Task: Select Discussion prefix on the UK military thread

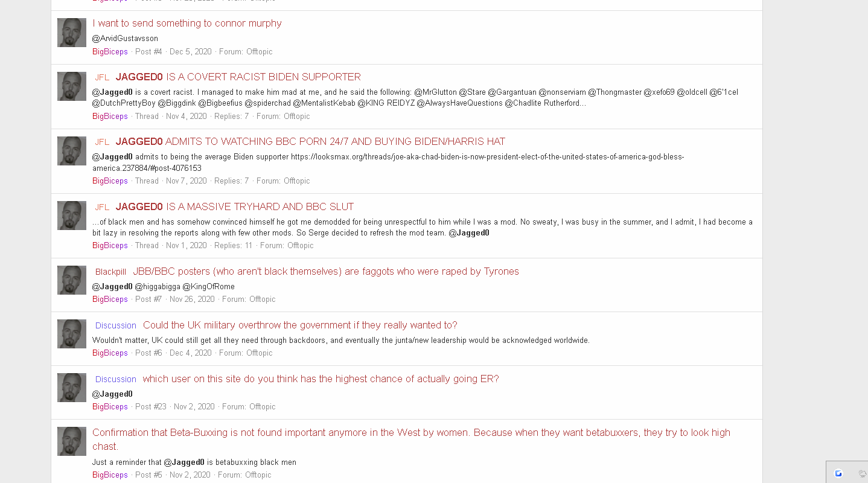Action: click(x=116, y=325)
